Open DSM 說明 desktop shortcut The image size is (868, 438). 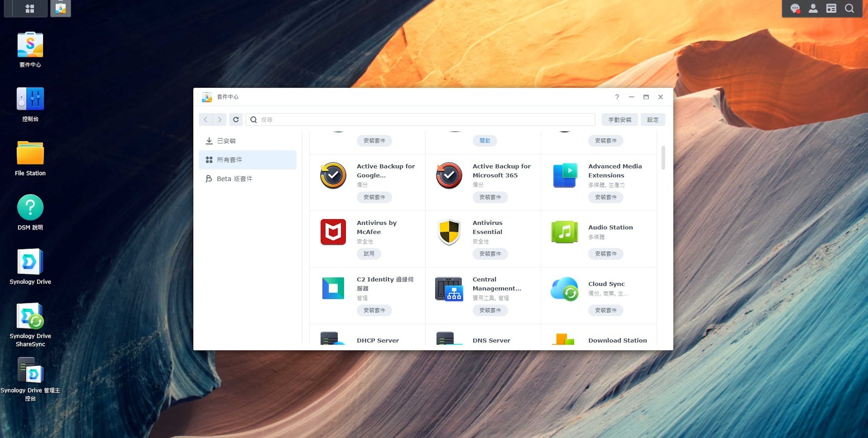(x=30, y=212)
